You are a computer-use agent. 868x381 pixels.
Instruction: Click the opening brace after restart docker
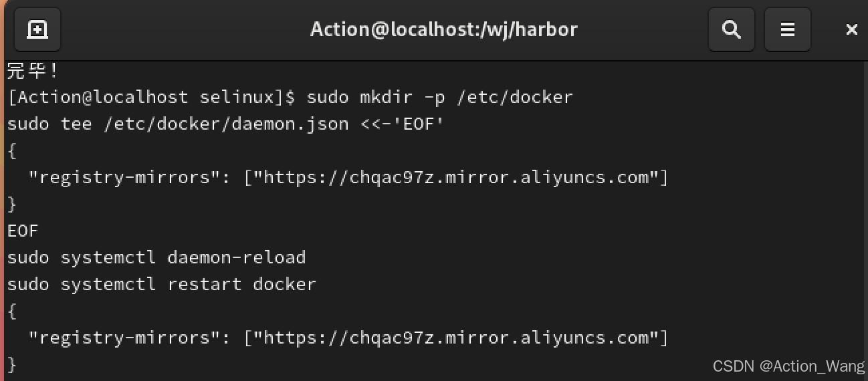click(x=12, y=311)
